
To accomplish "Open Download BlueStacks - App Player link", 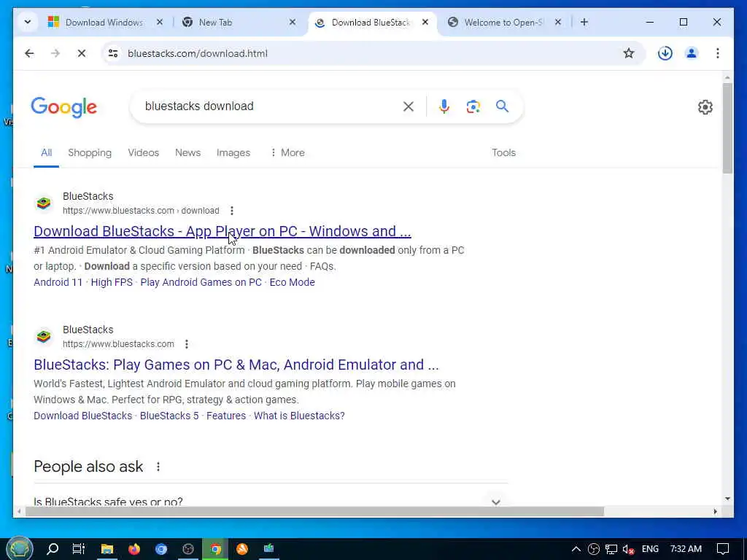I will coord(222,231).
